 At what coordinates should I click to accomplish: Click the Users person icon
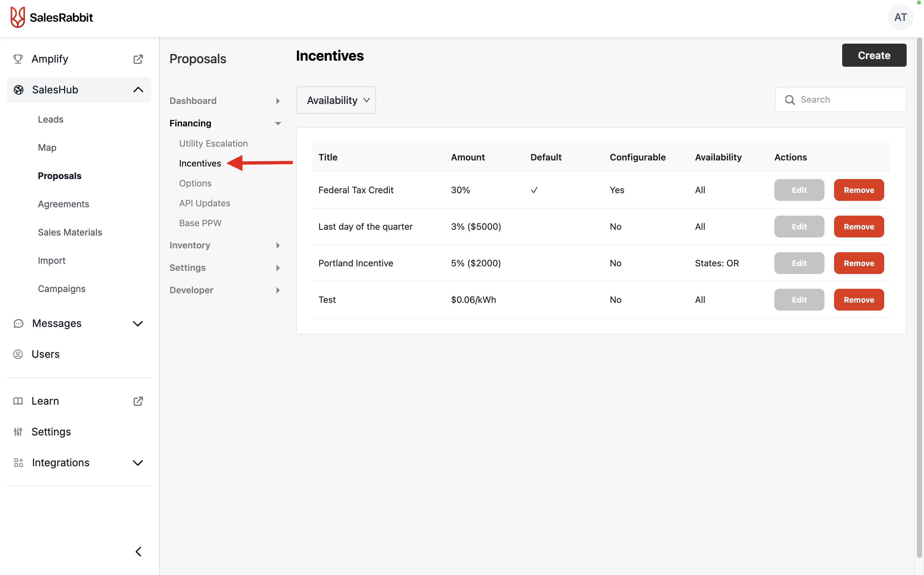[18, 354]
